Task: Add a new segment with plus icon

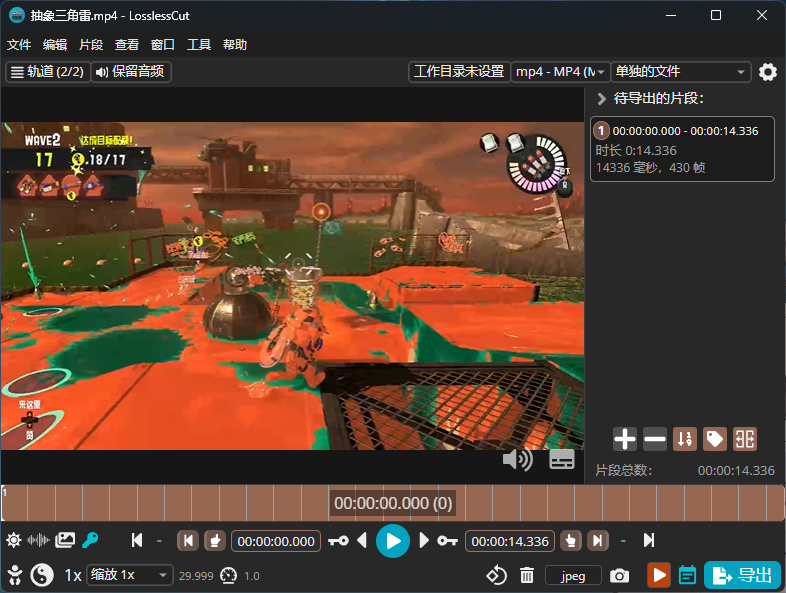Action: click(625, 439)
